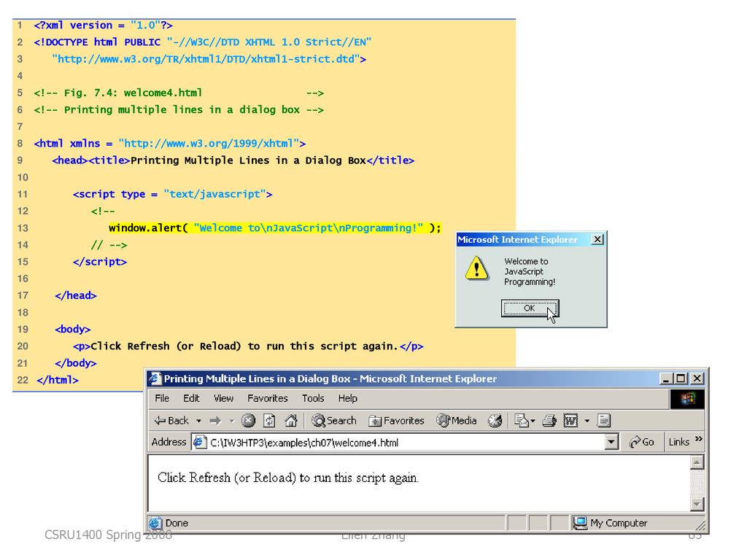Click the Links label in toolbar

(679, 442)
